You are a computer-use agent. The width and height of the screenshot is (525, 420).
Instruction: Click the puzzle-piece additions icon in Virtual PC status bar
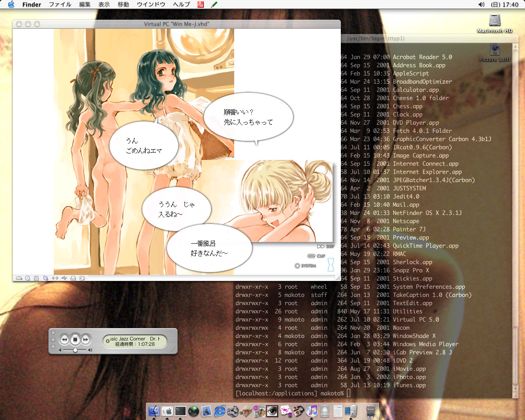pos(82,278)
